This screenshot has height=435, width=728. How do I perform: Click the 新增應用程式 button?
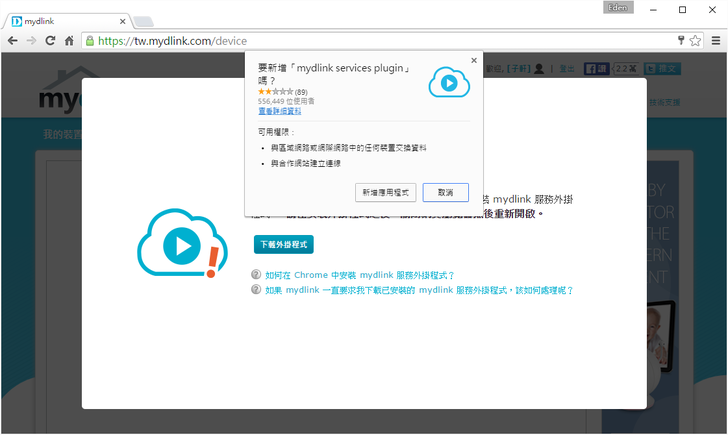[385, 193]
